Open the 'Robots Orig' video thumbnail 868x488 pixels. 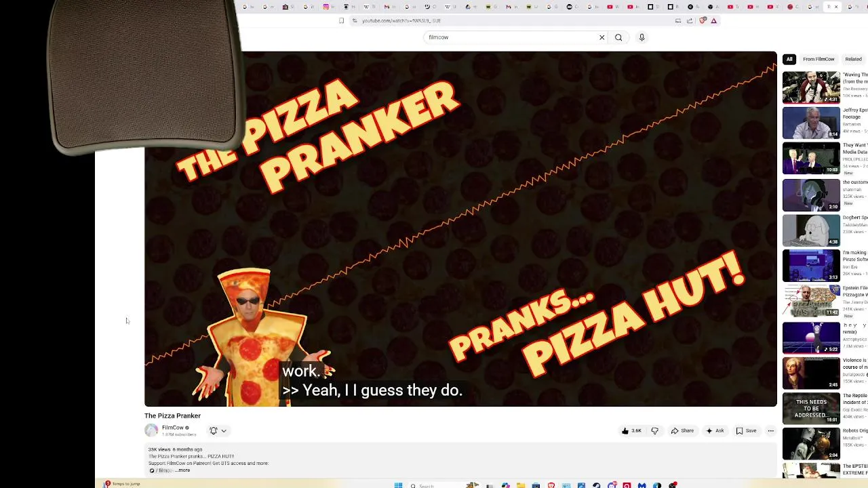point(811,444)
